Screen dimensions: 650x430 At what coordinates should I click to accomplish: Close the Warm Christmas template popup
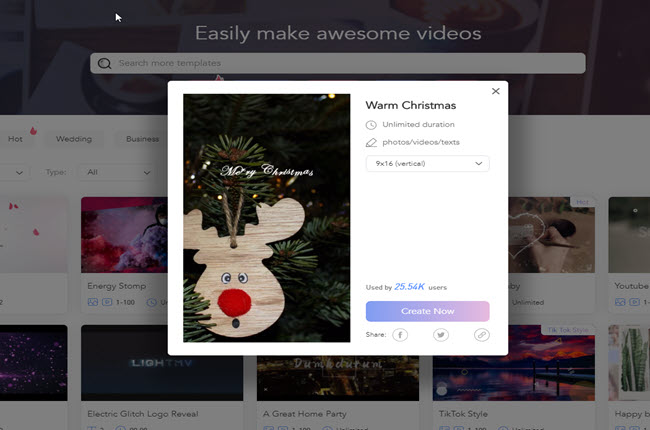[x=495, y=91]
